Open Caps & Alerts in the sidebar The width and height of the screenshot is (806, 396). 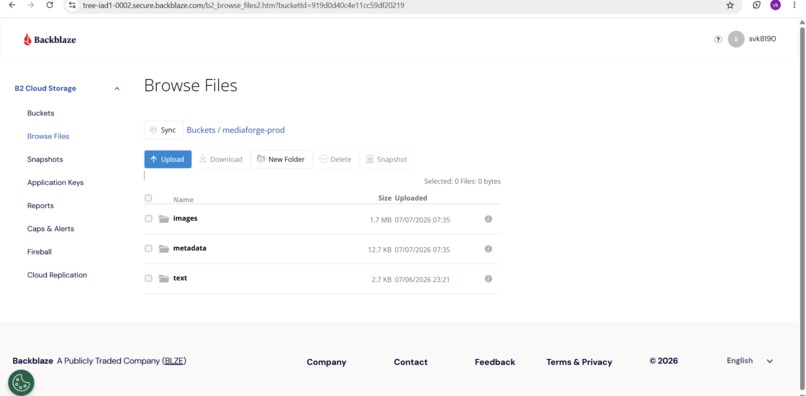coord(51,229)
